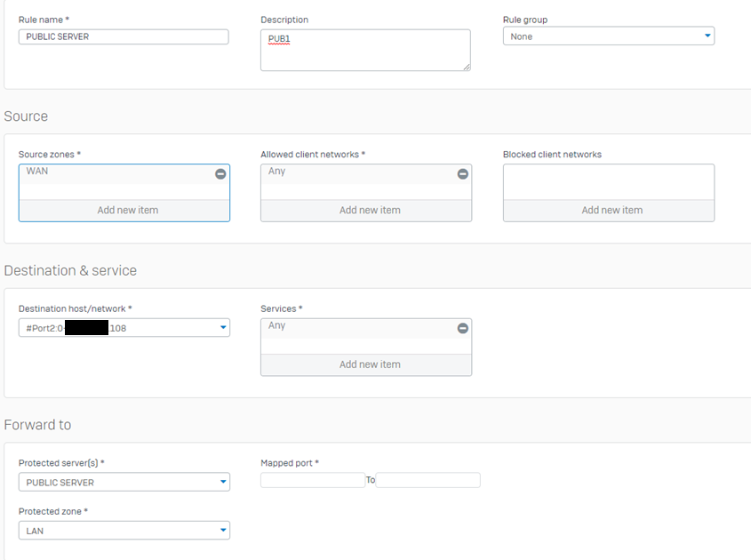The width and height of the screenshot is (751, 560).
Task: Remove WAN from Source zones
Action: click(x=220, y=174)
